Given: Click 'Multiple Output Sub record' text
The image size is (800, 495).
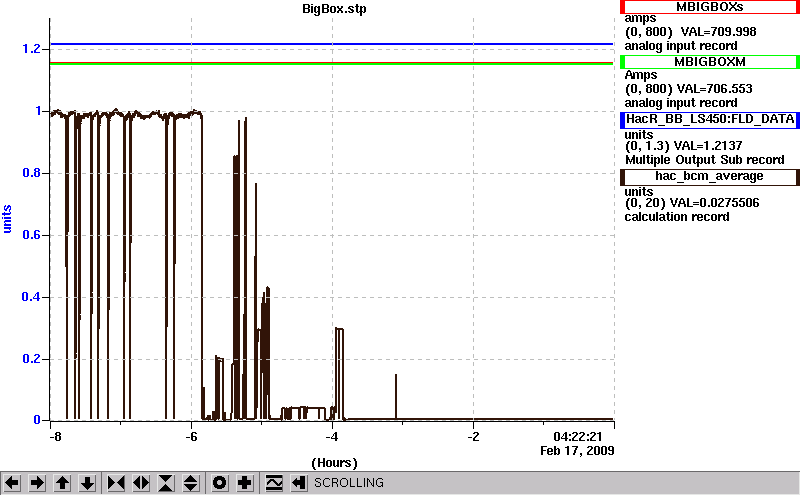Looking at the screenshot, I should [x=705, y=160].
